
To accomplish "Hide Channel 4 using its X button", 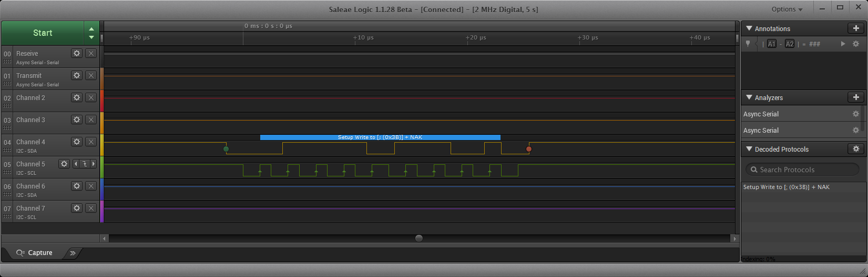I will coord(91,142).
